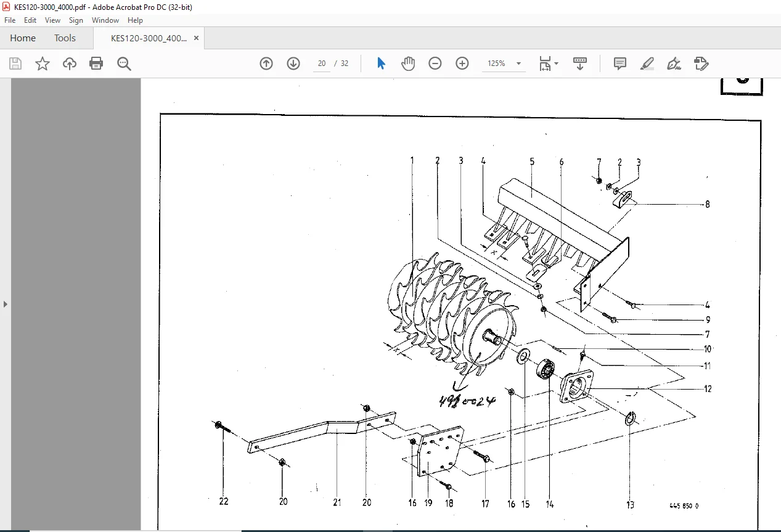This screenshot has height=532, width=781.
Task: Click part number 21 label in diagram
Action: (337, 502)
